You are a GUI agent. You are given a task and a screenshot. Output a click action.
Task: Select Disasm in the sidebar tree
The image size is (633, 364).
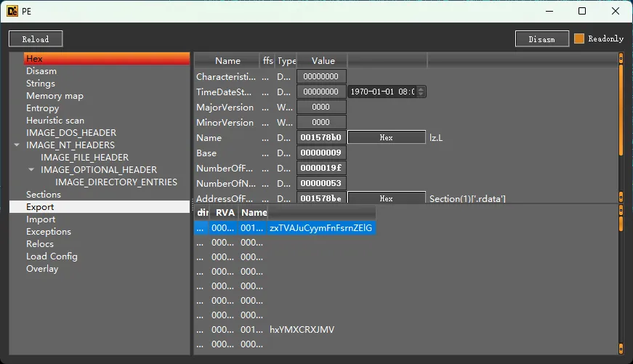[x=41, y=71]
